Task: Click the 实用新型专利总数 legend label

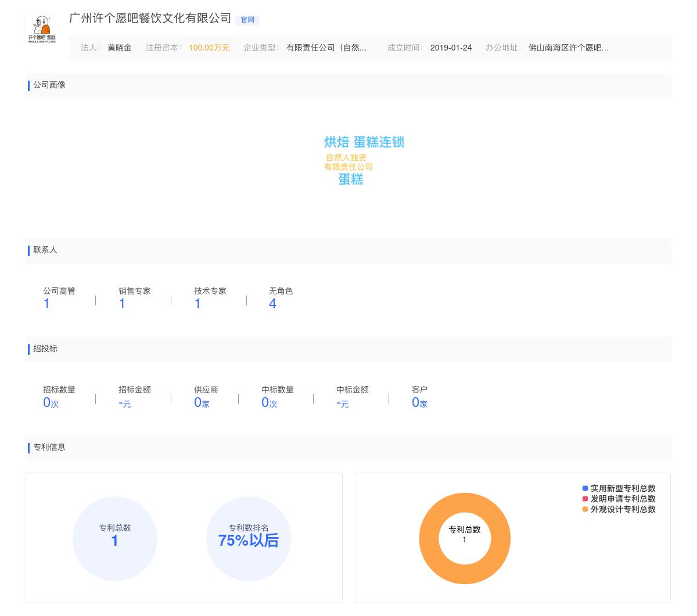Action: coord(623,488)
